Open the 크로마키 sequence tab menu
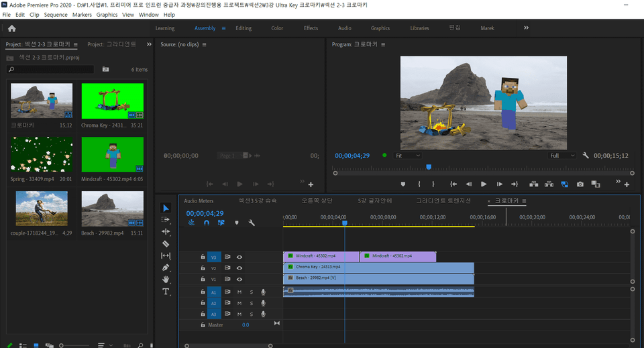Screen dimensions: 644x348 pyautogui.click(x=524, y=201)
